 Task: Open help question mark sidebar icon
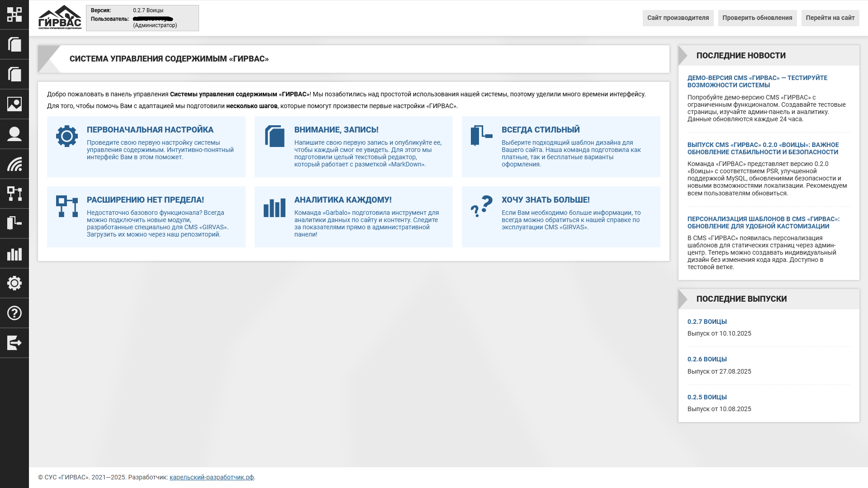tap(14, 313)
